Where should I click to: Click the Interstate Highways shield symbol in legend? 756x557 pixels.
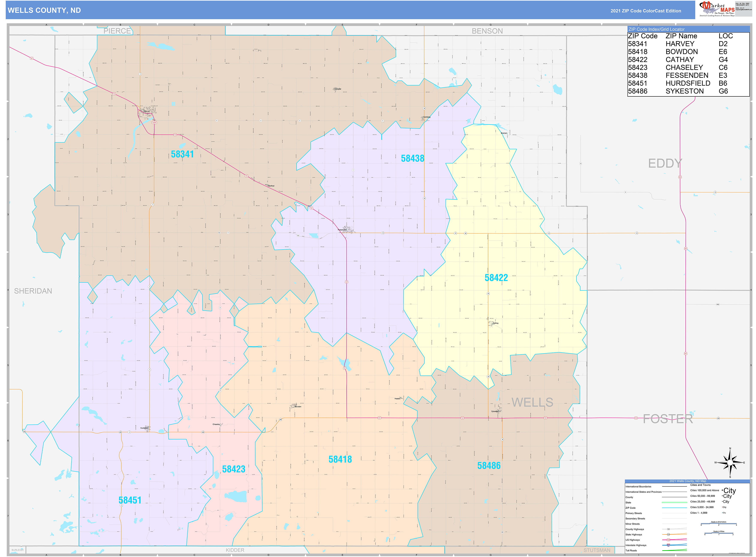click(x=668, y=545)
